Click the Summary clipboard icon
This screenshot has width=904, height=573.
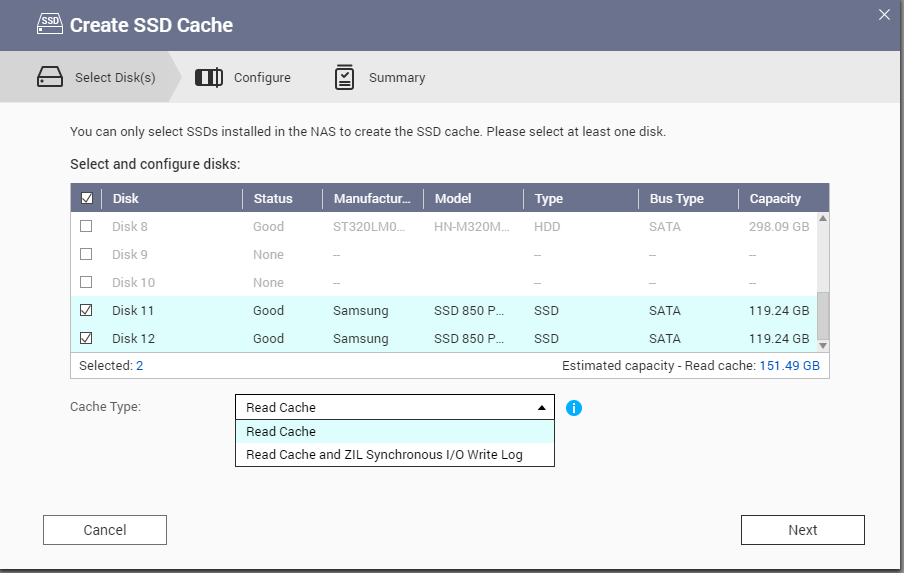pos(344,77)
